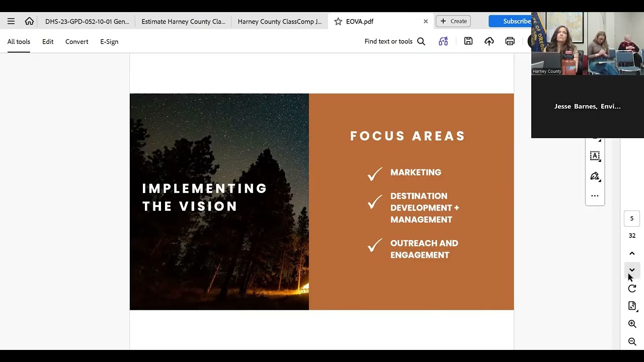The image size is (644, 362).
Task: Star the EOVA.pdf tab
Action: (338, 21)
